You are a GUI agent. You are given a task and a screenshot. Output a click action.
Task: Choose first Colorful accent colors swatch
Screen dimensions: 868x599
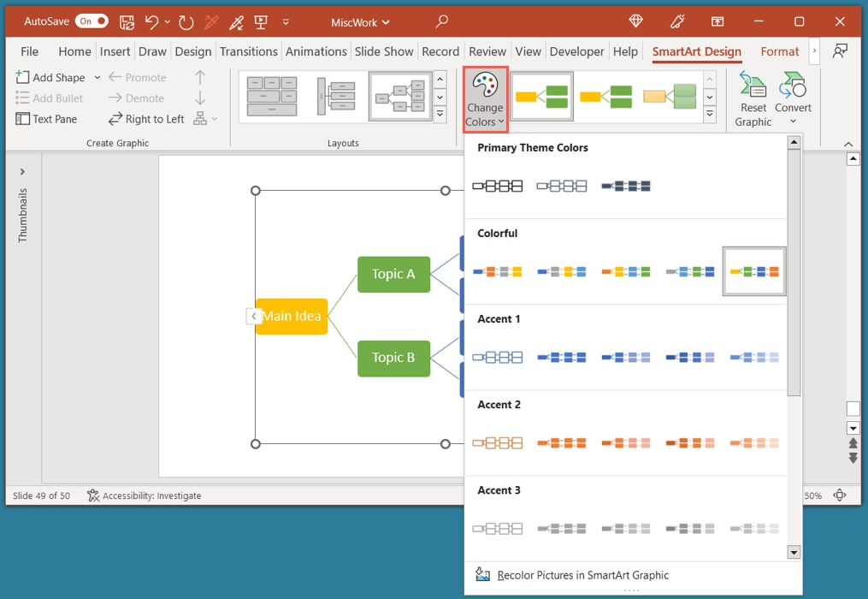coord(497,271)
